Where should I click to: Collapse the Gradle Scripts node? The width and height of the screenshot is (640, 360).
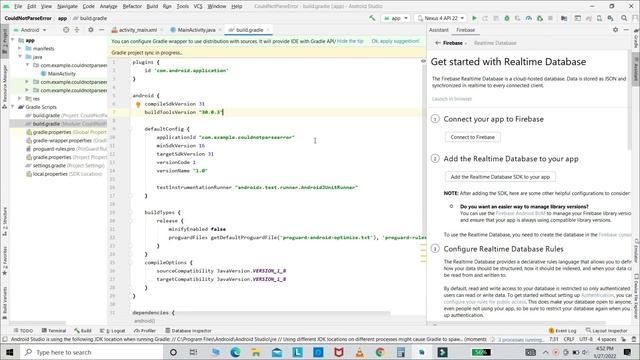(13, 107)
